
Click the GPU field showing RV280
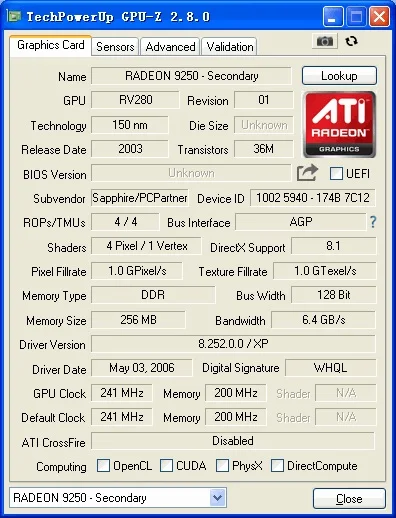(x=135, y=100)
